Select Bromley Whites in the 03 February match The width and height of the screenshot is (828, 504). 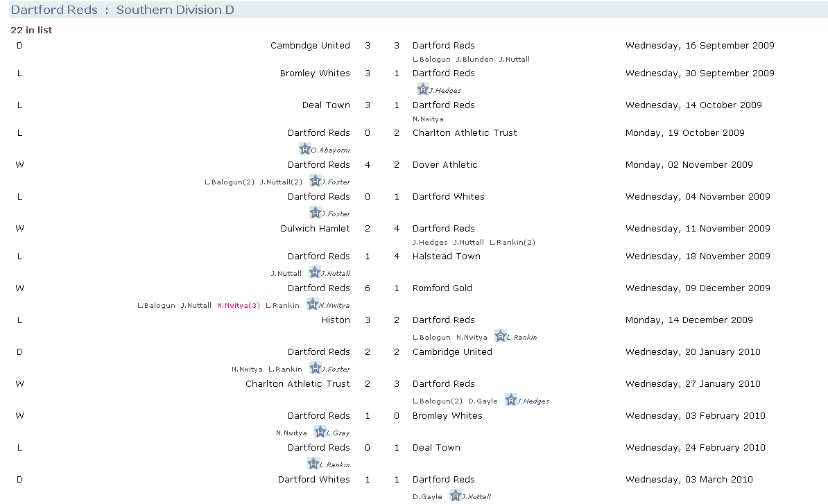[447, 416]
